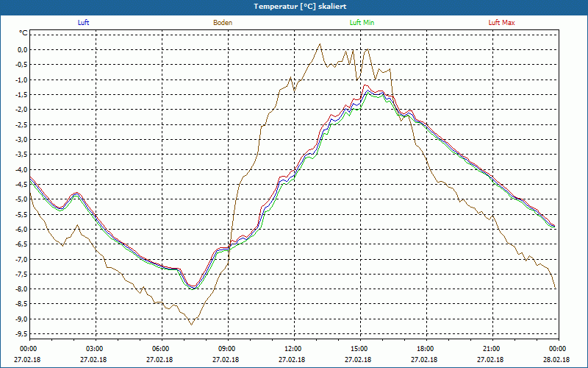
Task: Click the -9,0 y-axis value
Action: click(21, 319)
